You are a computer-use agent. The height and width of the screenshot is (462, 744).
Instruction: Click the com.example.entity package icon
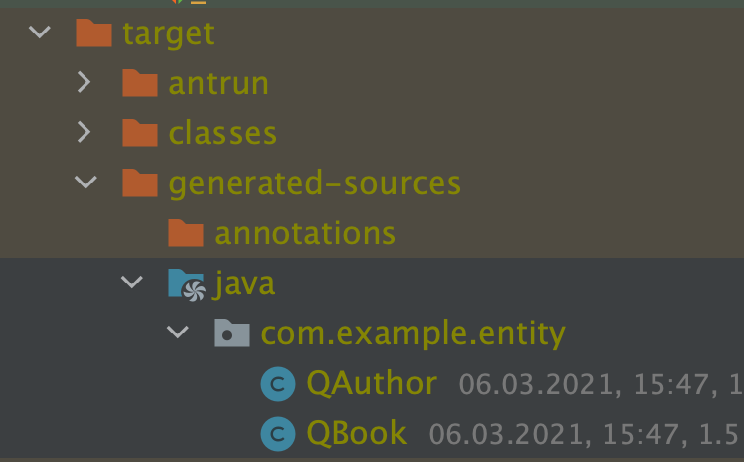pos(232,333)
